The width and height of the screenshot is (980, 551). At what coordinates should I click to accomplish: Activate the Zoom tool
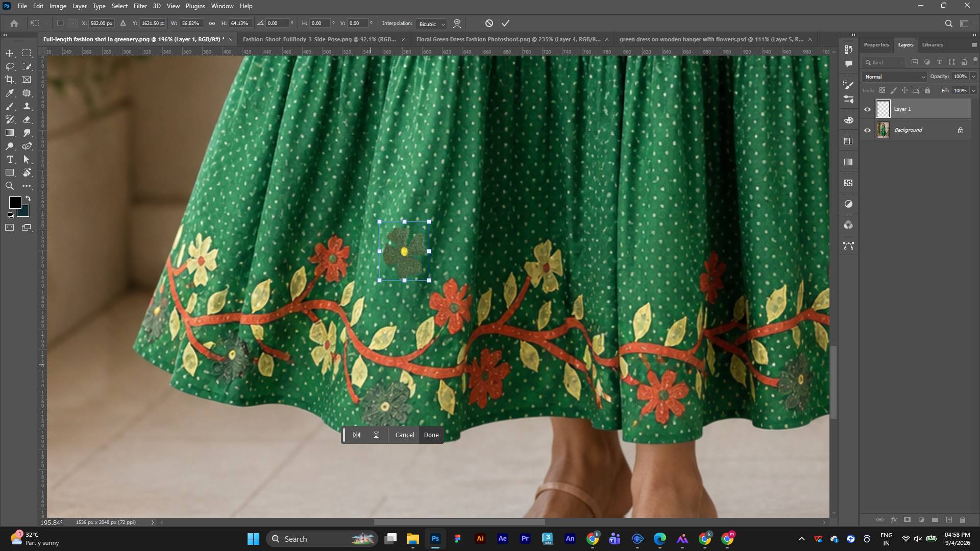10,186
